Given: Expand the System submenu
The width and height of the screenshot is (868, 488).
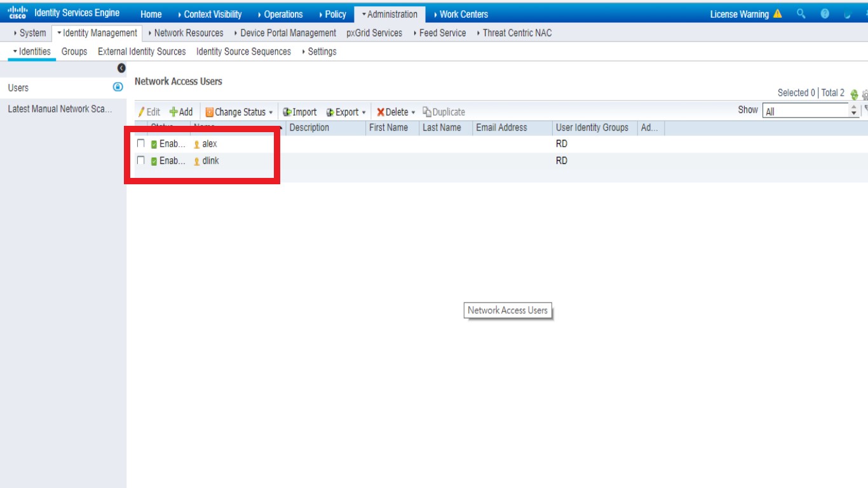Looking at the screenshot, I should tap(30, 33).
